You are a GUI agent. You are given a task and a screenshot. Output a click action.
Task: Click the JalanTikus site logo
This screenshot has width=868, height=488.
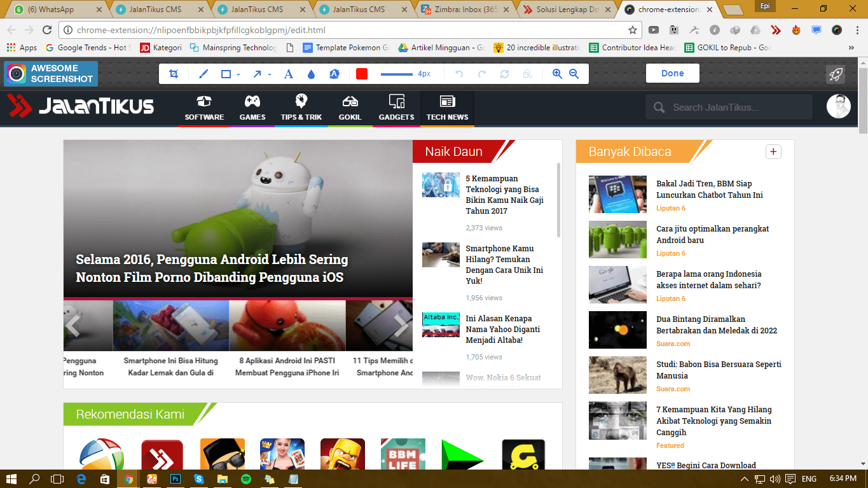coord(81,106)
